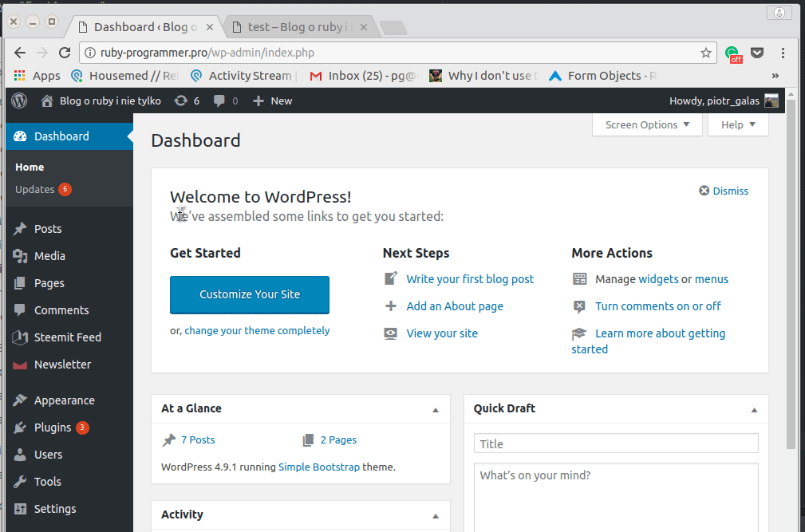Image resolution: width=805 pixels, height=532 pixels.
Task: Bookmark the page with the star icon
Action: click(706, 53)
